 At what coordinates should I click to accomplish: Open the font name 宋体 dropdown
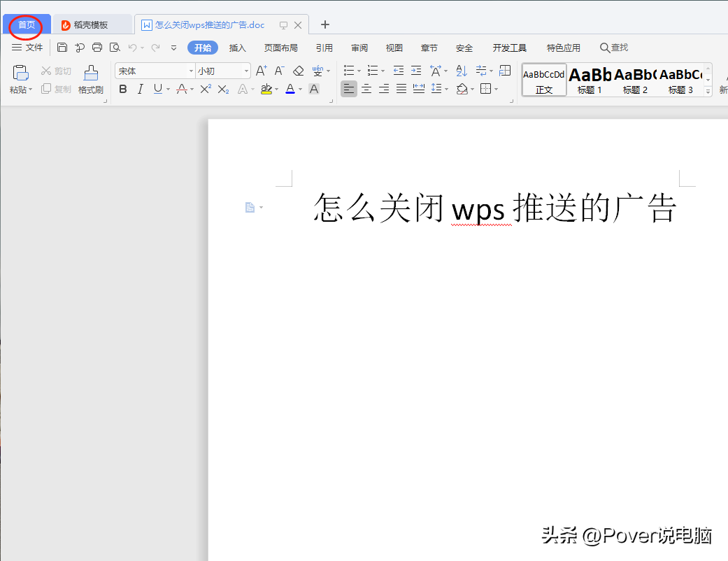[x=192, y=71]
